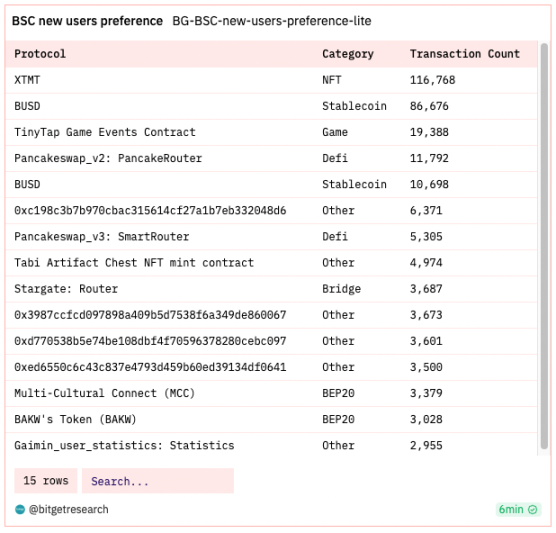Viewport: 556px width, 533px height.
Task: Sort by Transaction Count column header
Action: tap(465, 54)
